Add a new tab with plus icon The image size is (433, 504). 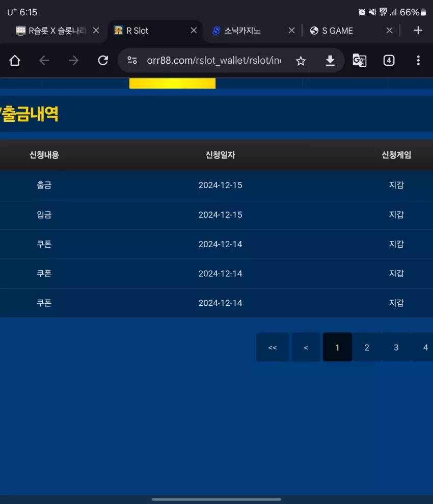pos(418,31)
